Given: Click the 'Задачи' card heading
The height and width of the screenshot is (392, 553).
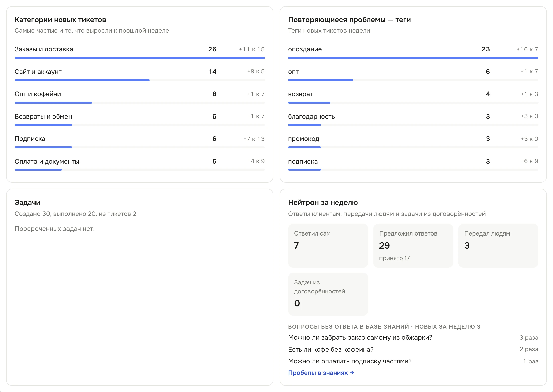Looking at the screenshot, I should (27, 202).
